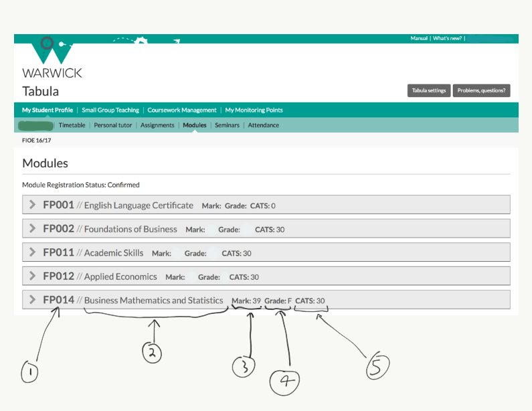
Task: Open Coursework Management section
Action: click(x=182, y=110)
